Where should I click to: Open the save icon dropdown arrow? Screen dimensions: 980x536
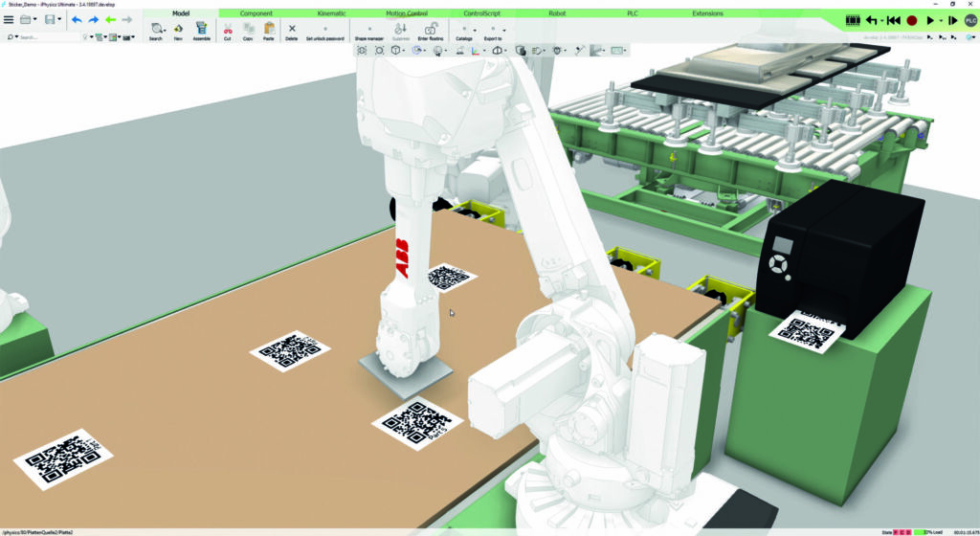pos(62,19)
